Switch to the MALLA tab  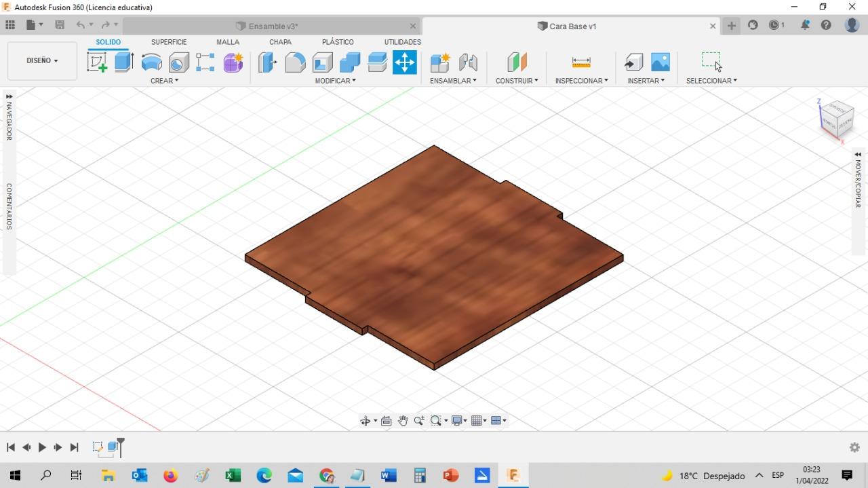(228, 42)
